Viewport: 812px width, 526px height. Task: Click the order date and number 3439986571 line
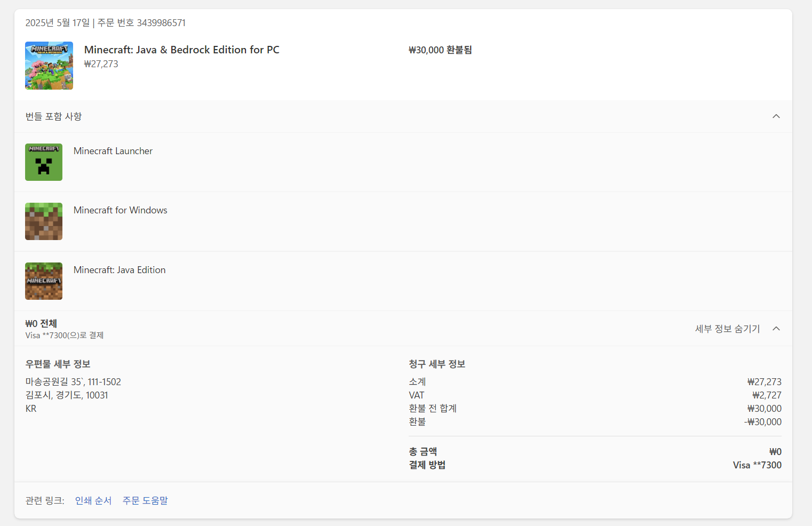click(106, 23)
